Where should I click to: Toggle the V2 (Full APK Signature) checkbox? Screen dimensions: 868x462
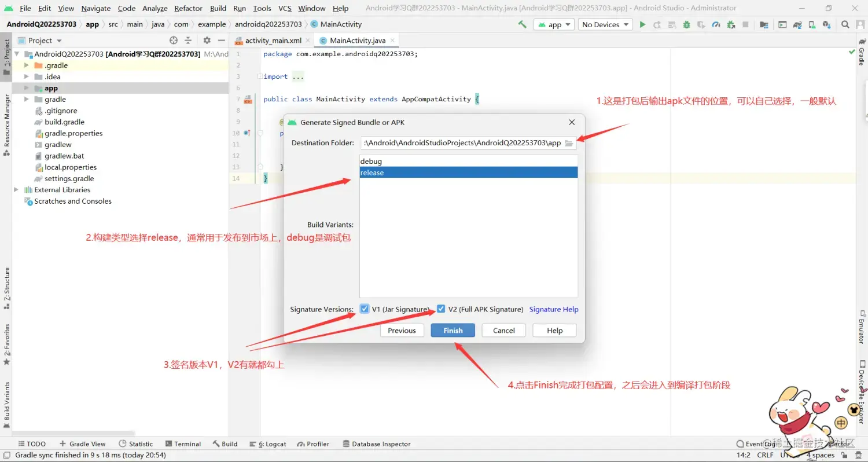point(441,309)
